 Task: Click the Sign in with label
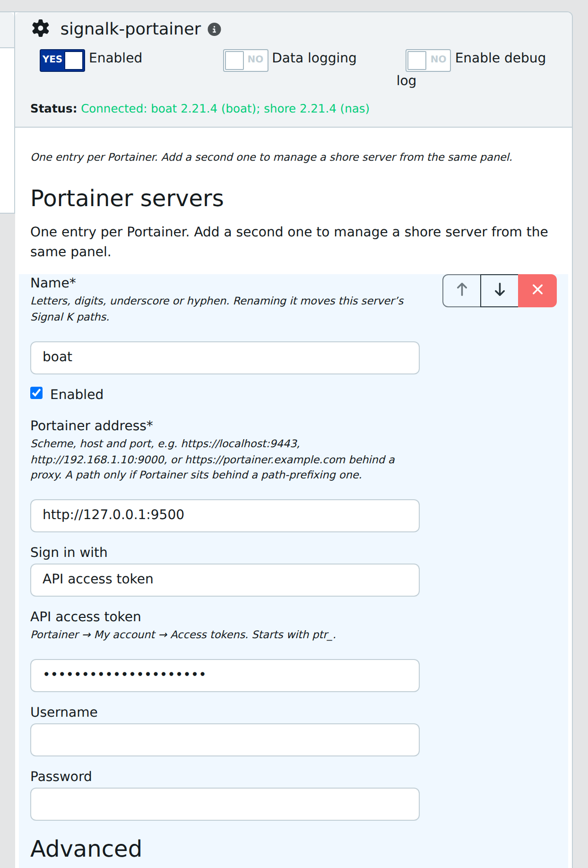[69, 552]
